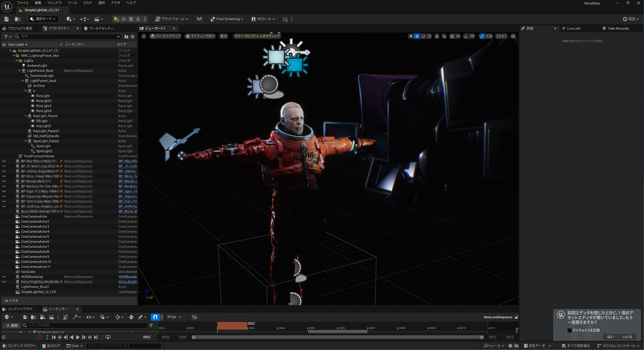Open the viewport hamburger options menu
This screenshot has width=644, height=350.
pyautogui.click(x=144, y=36)
